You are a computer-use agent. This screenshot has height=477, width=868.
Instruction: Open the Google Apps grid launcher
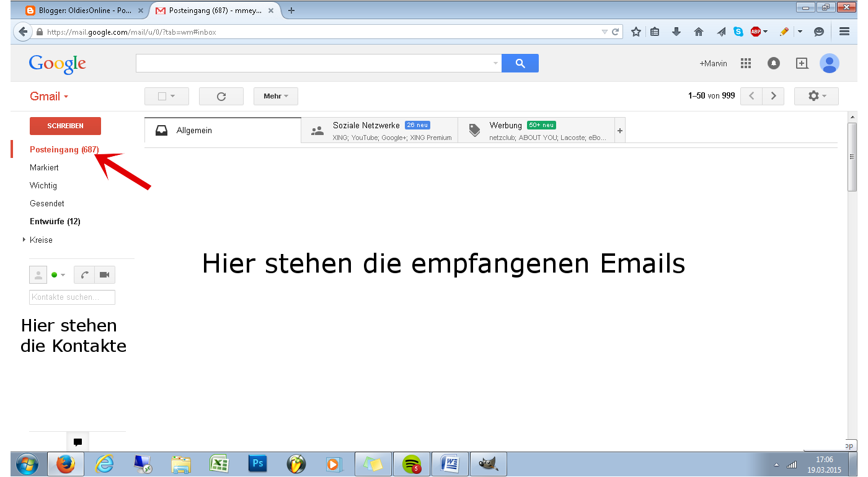(x=745, y=63)
